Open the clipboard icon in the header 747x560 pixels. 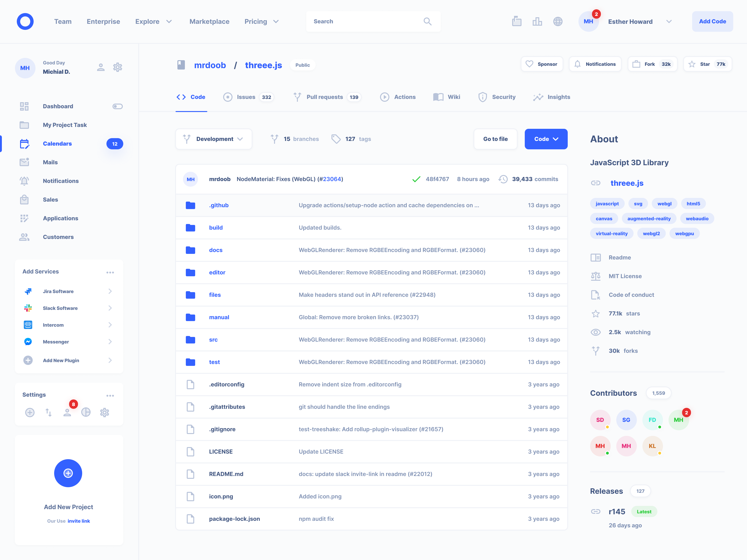point(516,21)
